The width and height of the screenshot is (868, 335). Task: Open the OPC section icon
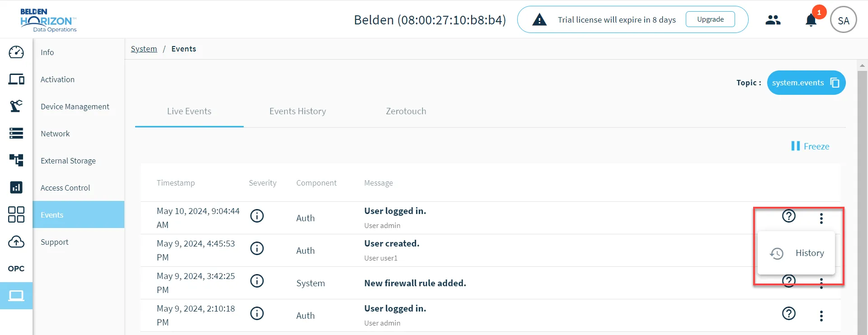(16, 269)
